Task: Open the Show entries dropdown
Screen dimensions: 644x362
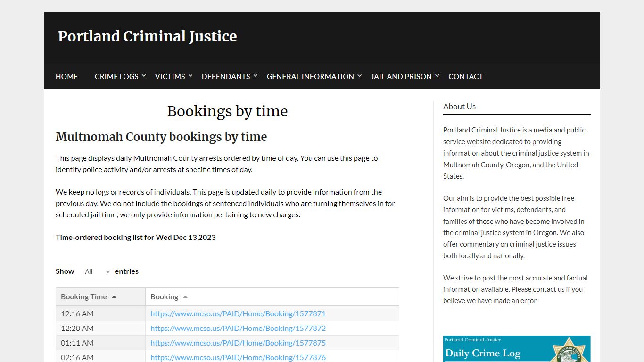Action: pos(95,271)
